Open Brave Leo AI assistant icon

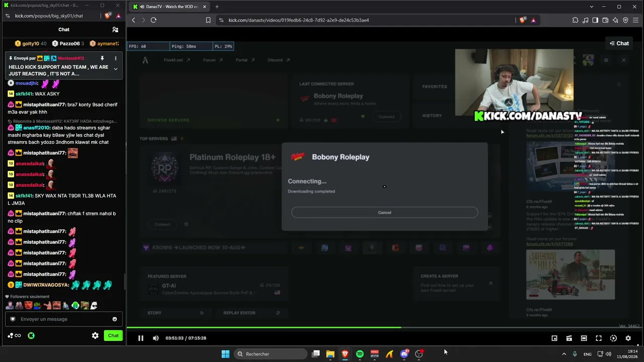pyautogui.click(x=615, y=20)
